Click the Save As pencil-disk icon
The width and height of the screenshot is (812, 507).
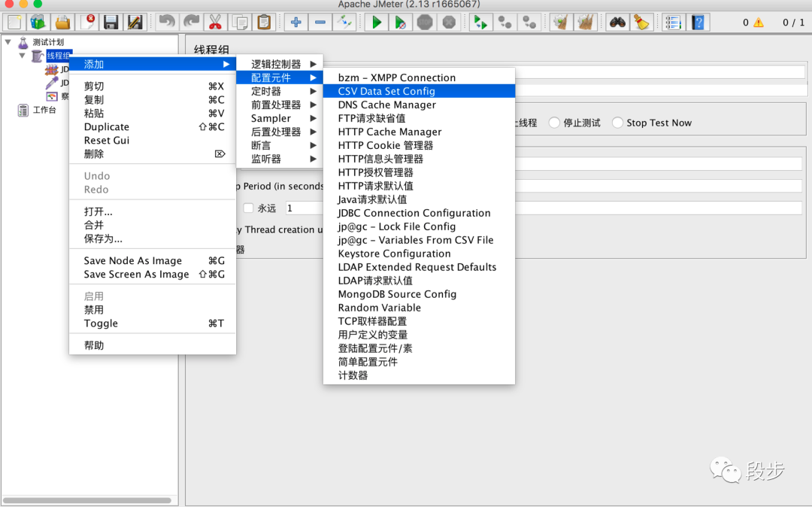(135, 23)
